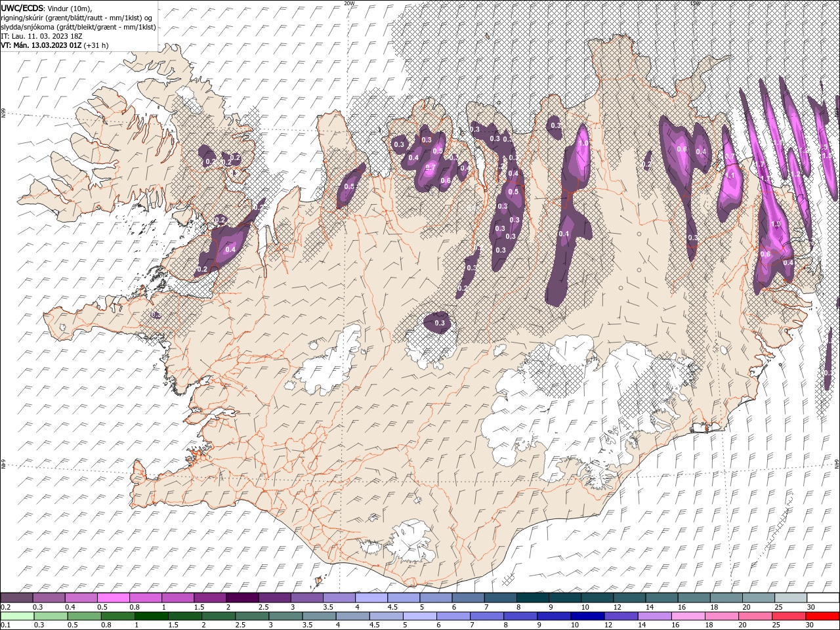Select the pink rain swatch starting at 18
Image resolution: width=840 pixels, height=630 pixels.
721,616
